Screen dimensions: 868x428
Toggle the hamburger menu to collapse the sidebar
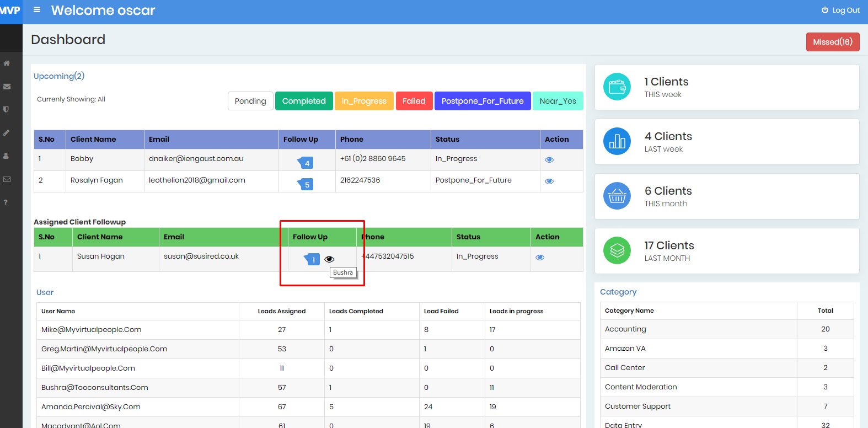[37, 10]
